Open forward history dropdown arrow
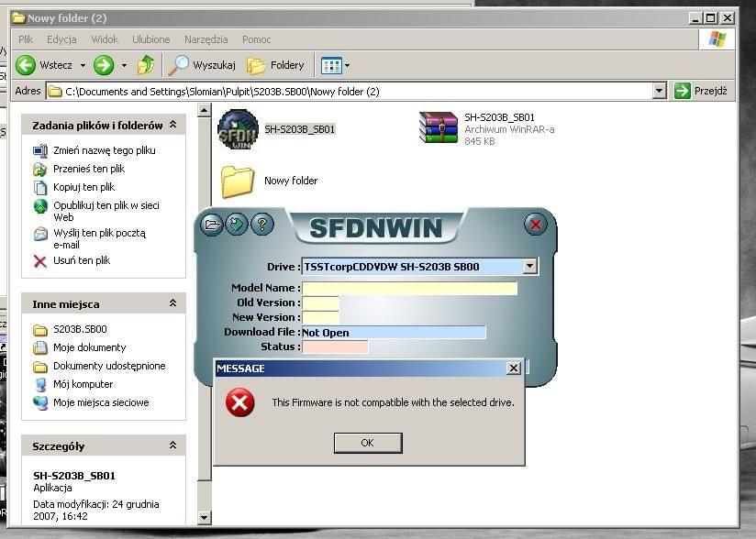 (124, 65)
